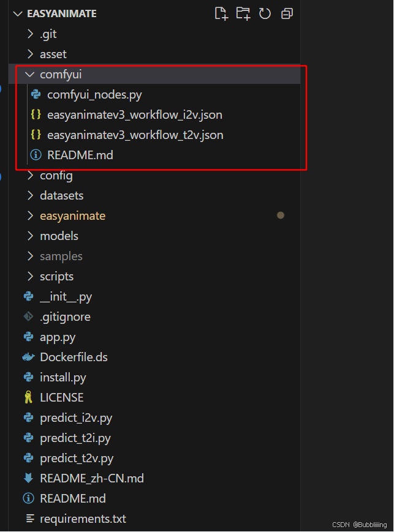394x532 pixels.
Task: Click Python icon beside __init__.py
Action: [x=29, y=296]
